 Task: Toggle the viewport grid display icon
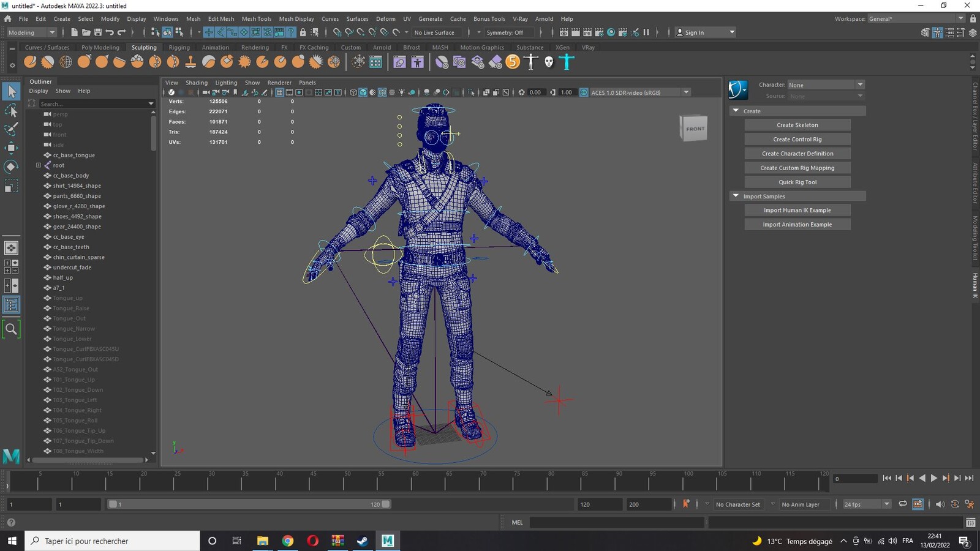click(279, 92)
